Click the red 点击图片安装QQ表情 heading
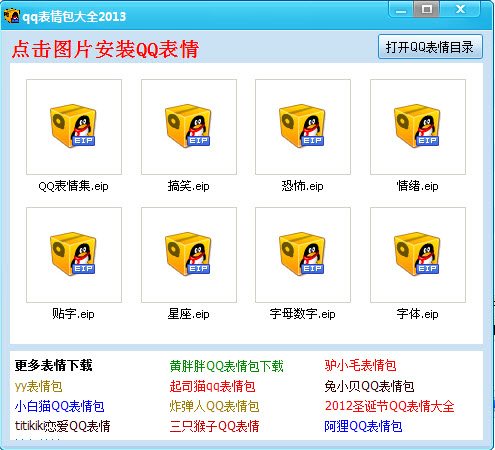The width and height of the screenshot is (495, 450). coord(105,49)
